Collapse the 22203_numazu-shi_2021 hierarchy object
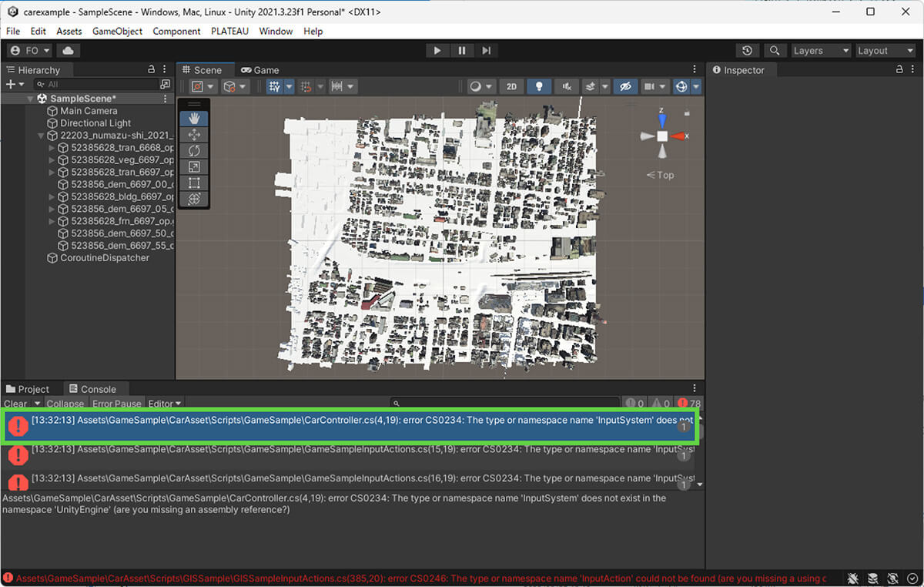The height and width of the screenshot is (587, 924). (x=42, y=136)
